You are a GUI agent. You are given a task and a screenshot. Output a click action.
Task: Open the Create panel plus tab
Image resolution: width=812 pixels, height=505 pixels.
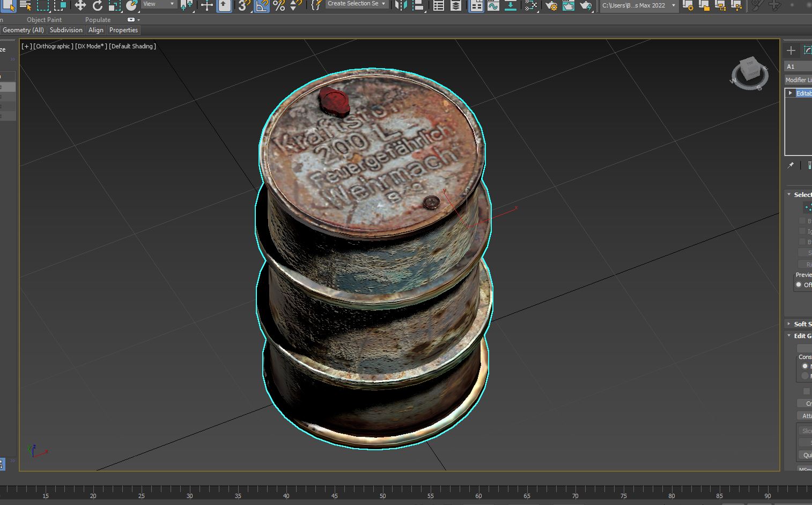tap(791, 50)
